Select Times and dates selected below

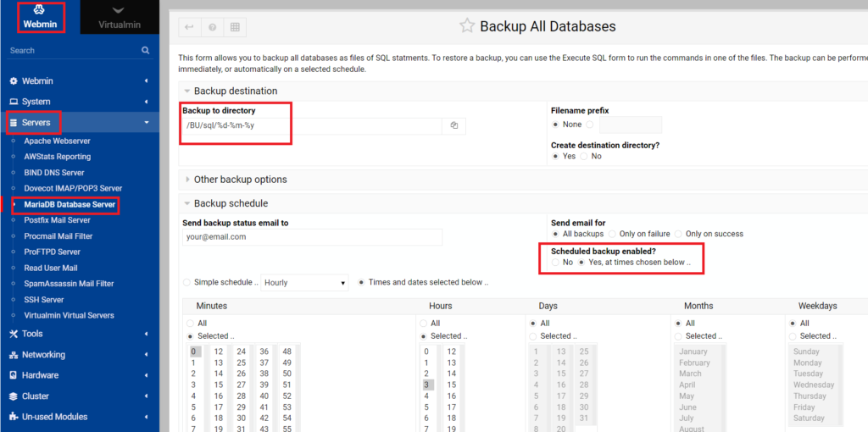point(363,282)
